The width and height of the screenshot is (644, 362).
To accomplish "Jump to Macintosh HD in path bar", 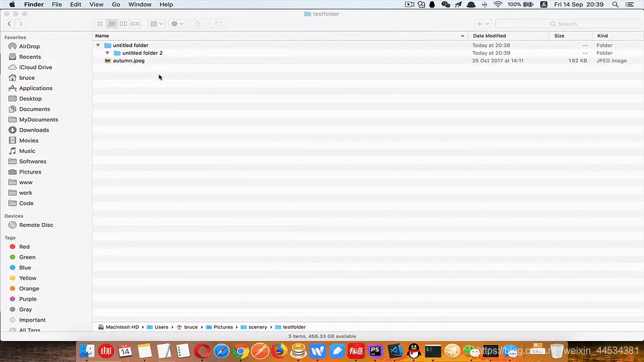I will [118, 327].
